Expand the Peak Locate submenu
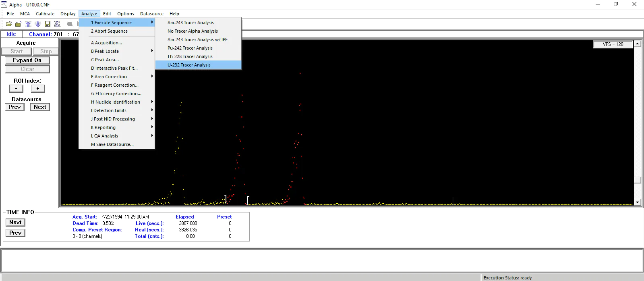 click(x=117, y=51)
